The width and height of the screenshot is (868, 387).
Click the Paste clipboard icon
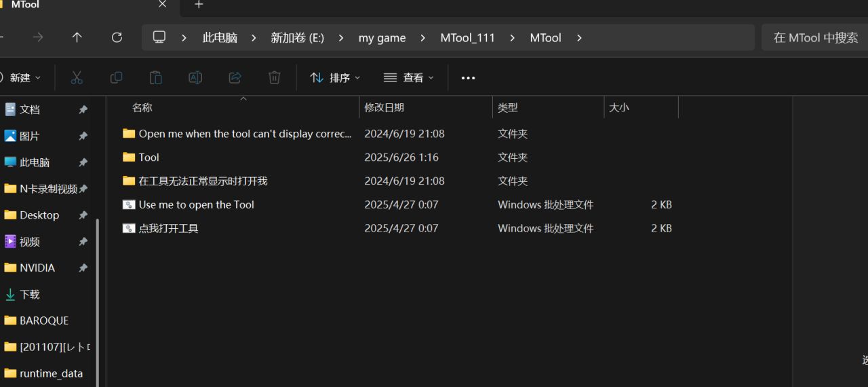(x=156, y=77)
